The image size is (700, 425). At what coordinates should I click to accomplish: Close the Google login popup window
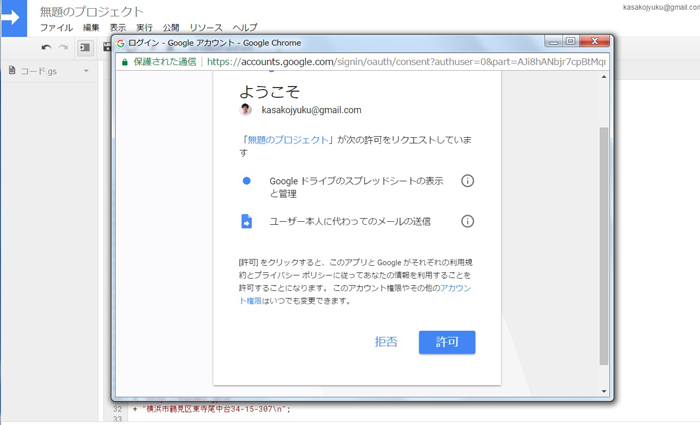tap(594, 42)
